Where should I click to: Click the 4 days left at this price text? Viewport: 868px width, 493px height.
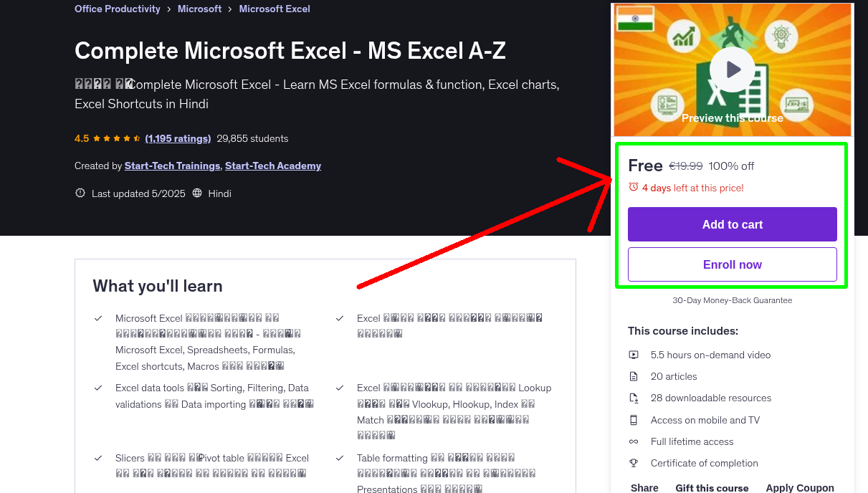click(x=693, y=188)
